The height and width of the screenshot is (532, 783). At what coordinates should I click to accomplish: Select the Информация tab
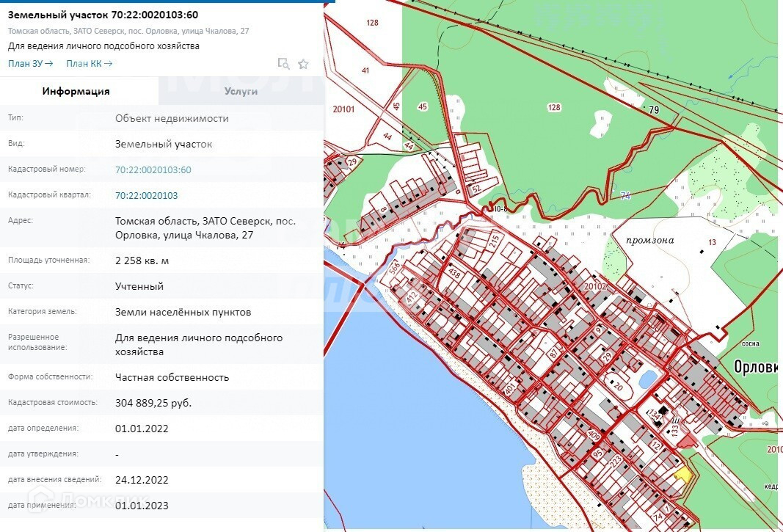tap(76, 91)
